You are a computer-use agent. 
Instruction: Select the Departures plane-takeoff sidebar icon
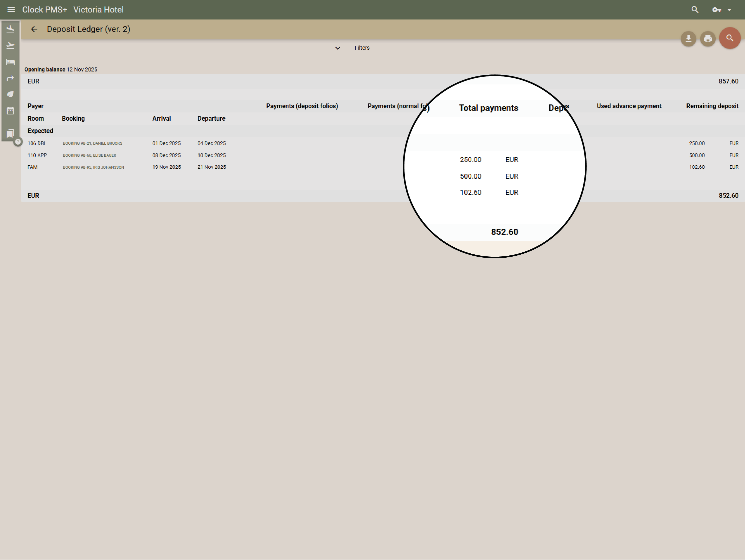[x=10, y=45]
